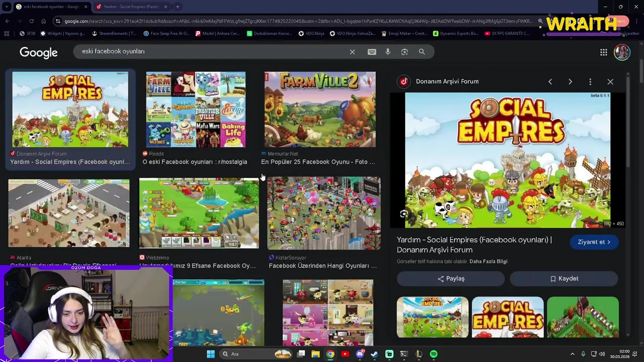The image size is (644, 362).
Task: Open the preview panel more options menu
Action: 590,81
